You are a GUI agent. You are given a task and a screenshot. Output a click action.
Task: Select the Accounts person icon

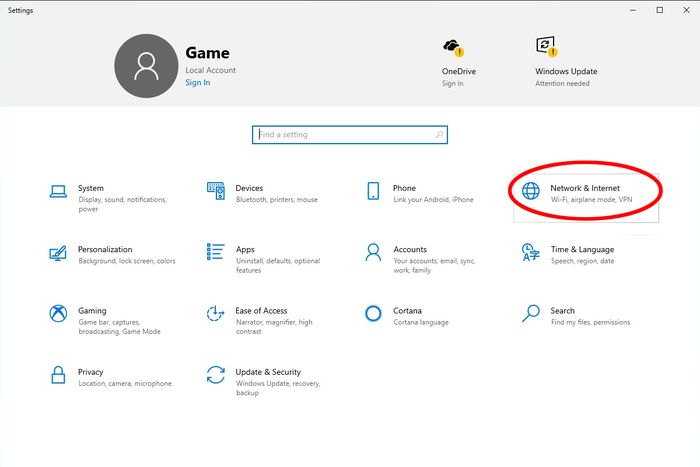373,252
